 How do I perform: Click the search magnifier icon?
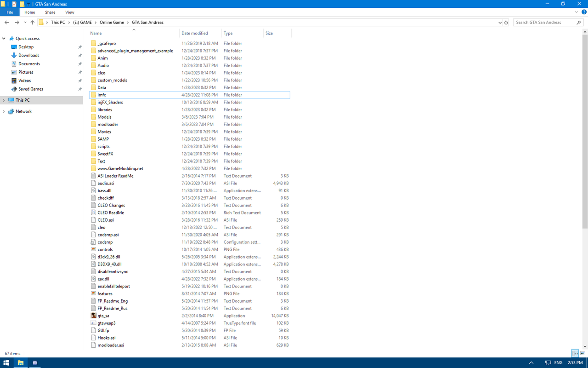(579, 22)
